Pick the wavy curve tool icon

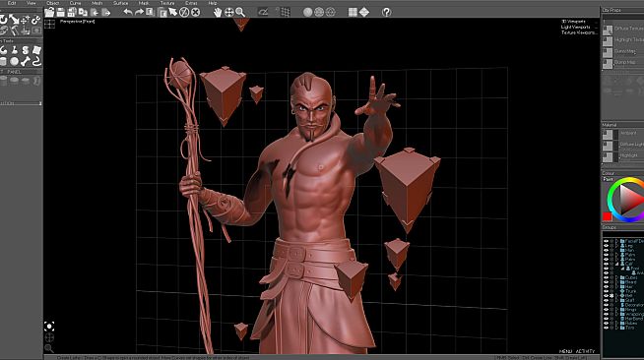click(36, 62)
